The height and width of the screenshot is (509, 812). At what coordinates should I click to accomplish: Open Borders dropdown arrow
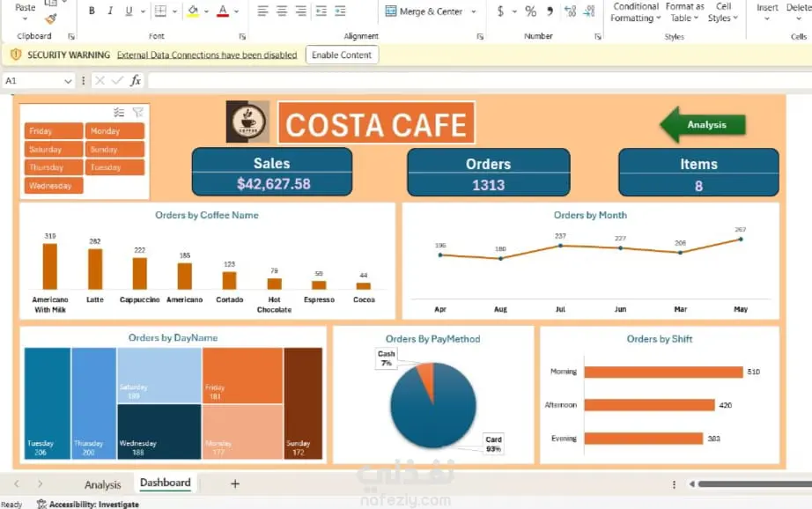[x=174, y=11]
